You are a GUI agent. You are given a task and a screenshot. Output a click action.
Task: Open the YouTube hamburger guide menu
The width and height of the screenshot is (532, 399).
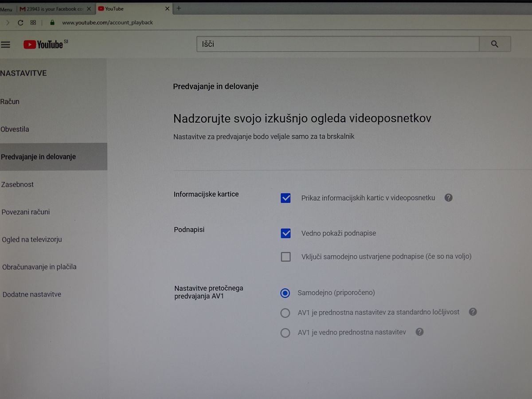6,44
